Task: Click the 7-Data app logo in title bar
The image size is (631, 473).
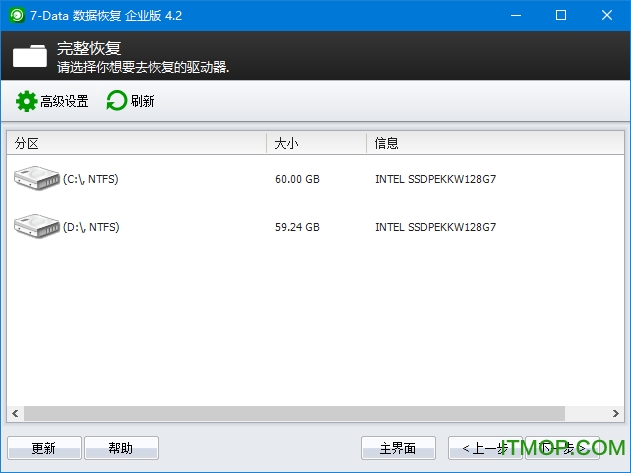Action: click(17, 15)
